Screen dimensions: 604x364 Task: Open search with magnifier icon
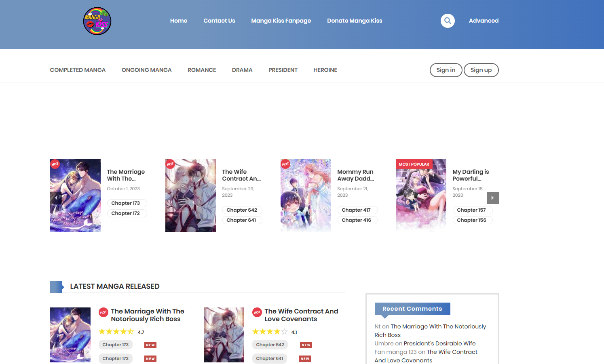click(448, 21)
